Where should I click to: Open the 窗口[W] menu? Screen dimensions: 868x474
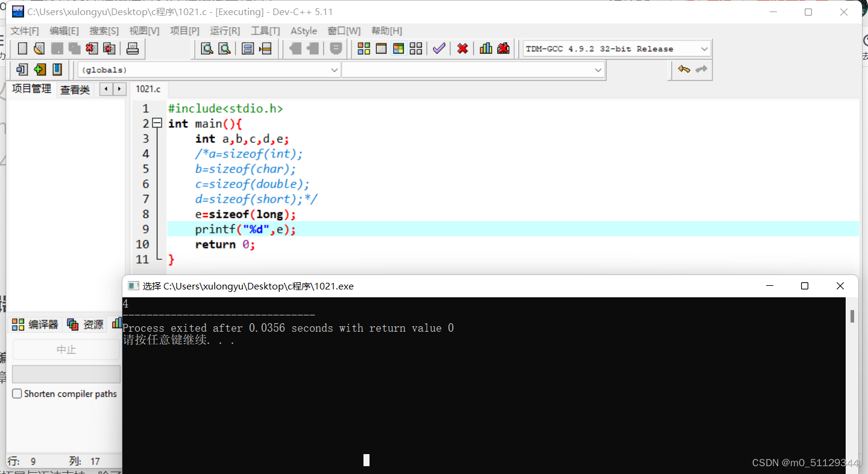(344, 31)
